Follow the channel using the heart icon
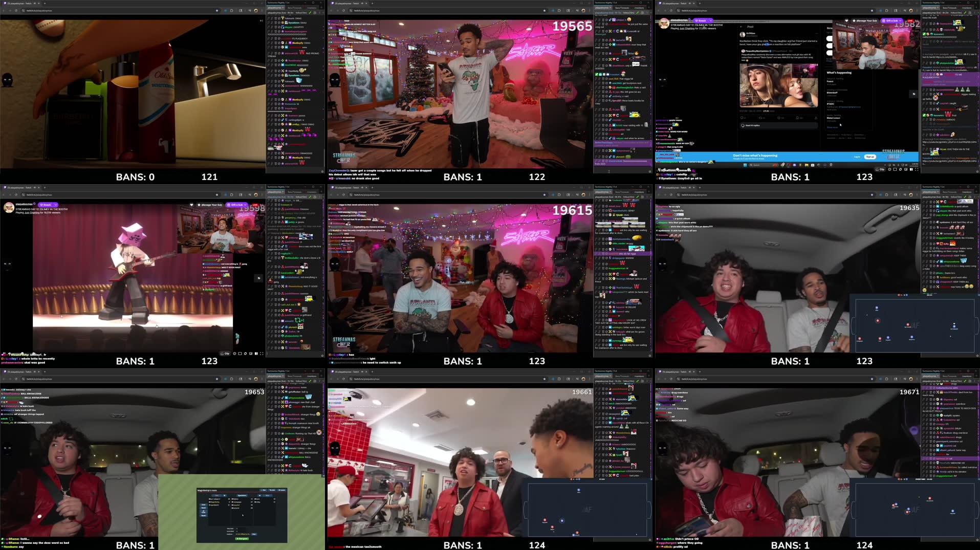This screenshot has height=550, width=980. [x=846, y=21]
